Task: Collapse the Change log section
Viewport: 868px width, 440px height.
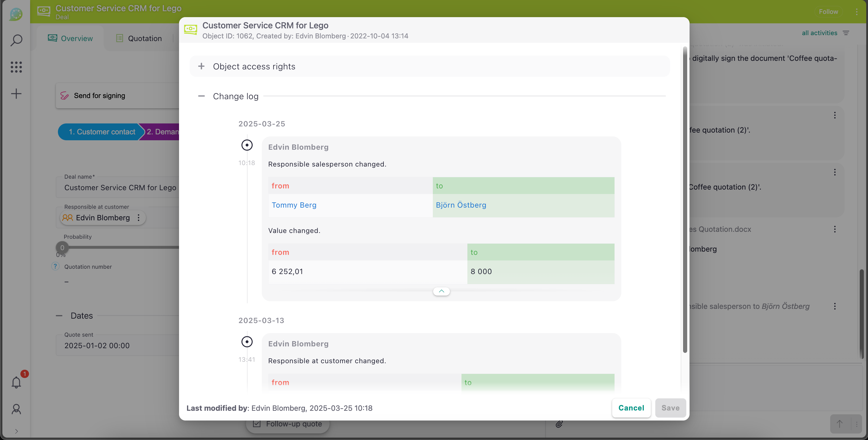Action: [x=201, y=96]
